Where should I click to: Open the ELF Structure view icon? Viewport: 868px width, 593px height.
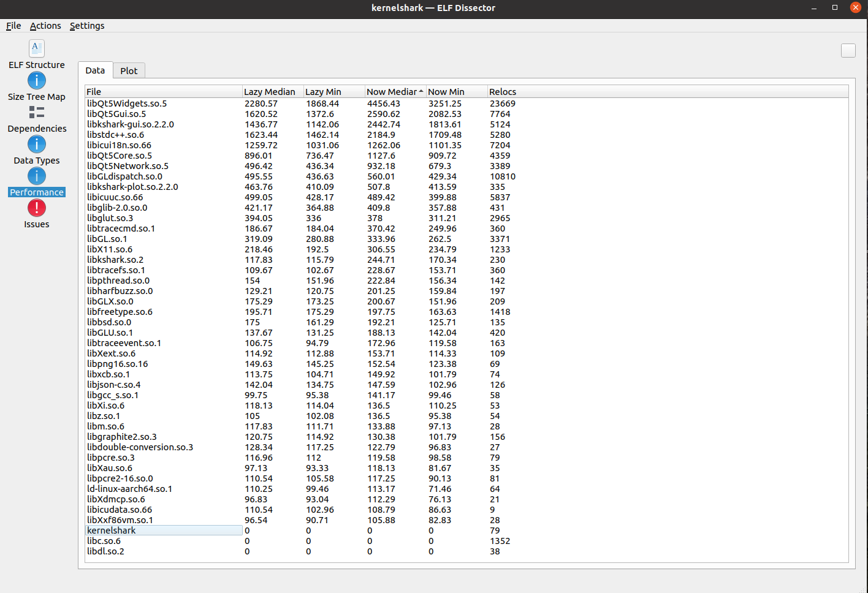coord(37,48)
